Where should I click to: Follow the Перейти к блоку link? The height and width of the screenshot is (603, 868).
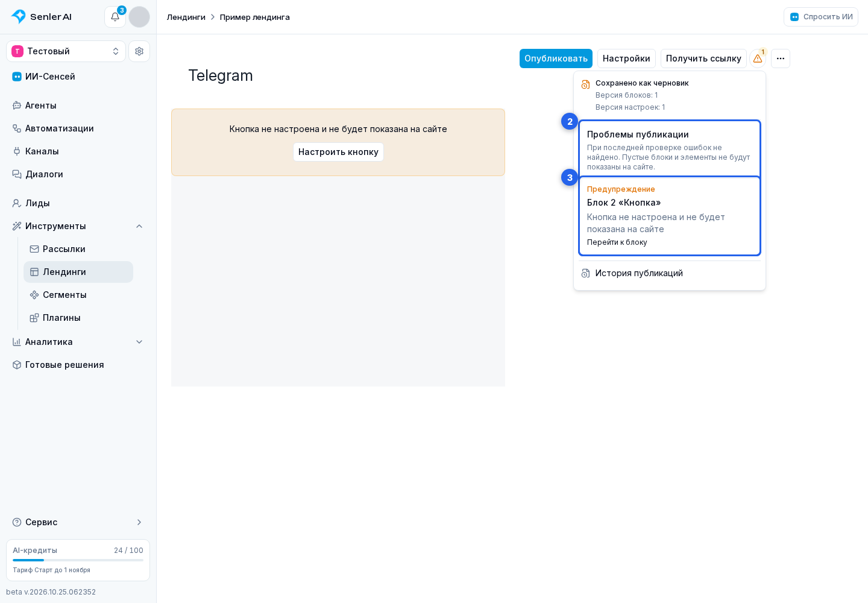click(x=617, y=242)
